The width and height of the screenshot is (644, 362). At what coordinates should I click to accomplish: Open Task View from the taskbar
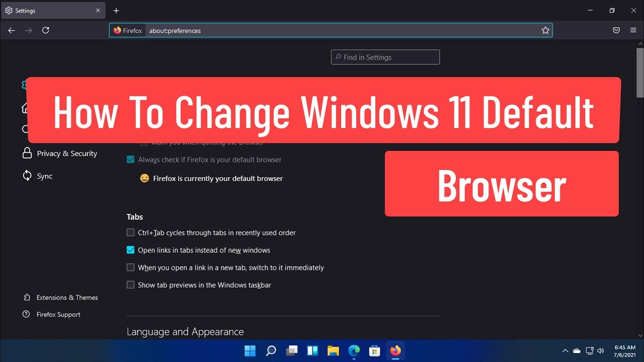click(x=292, y=350)
